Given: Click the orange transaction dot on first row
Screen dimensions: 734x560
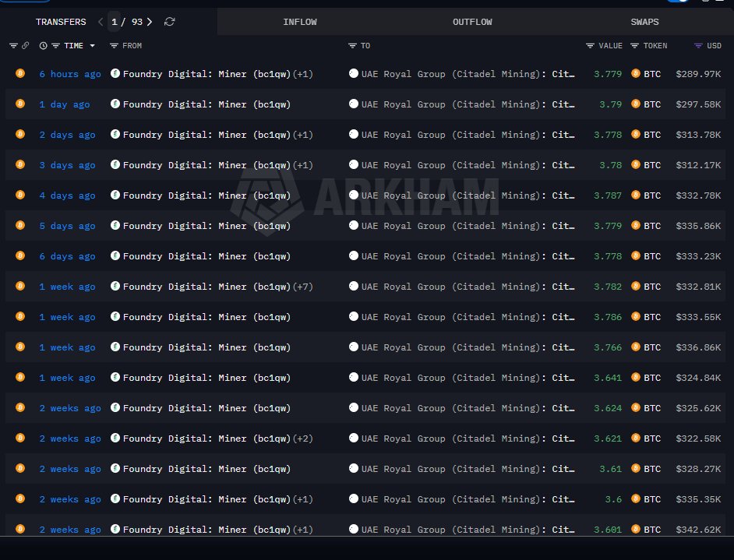Looking at the screenshot, I should point(20,74).
